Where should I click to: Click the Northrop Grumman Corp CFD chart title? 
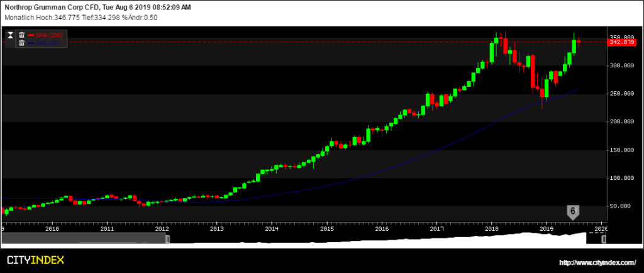97,8
